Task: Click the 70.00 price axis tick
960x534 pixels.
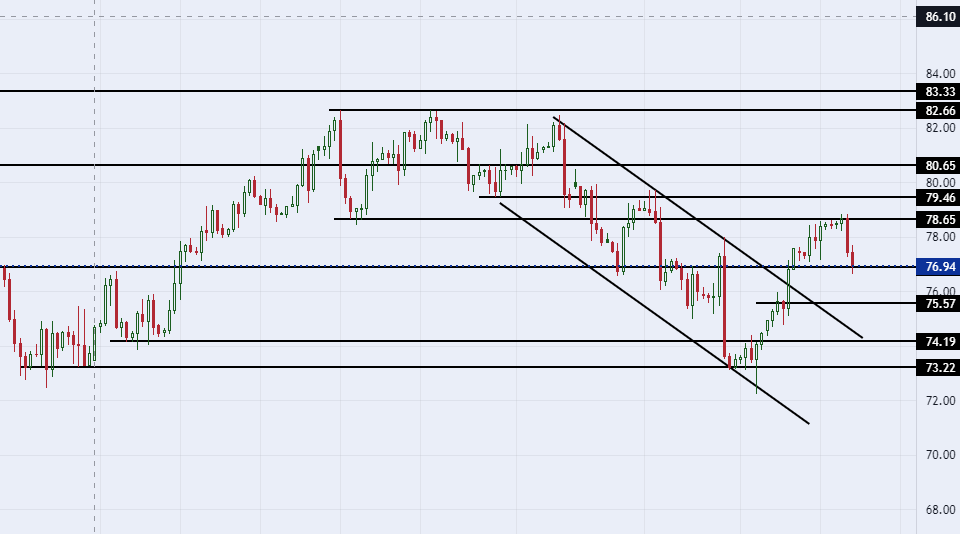Action: pos(940,454)
